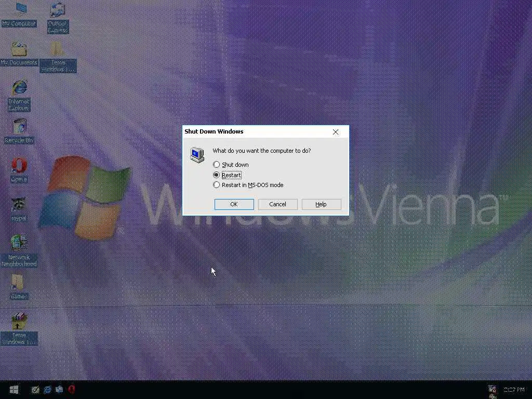
Task: Click the computer icon in the Shut Down dialog
Action: click(x=197, y=155)
